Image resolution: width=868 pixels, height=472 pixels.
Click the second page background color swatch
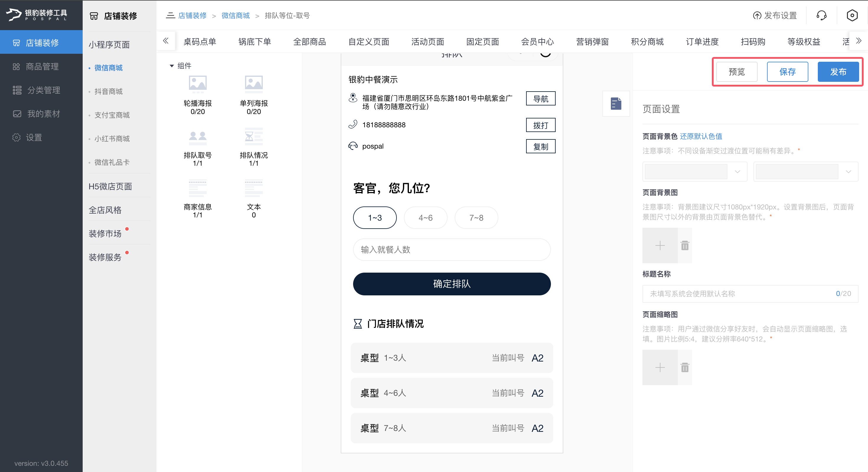797,172
